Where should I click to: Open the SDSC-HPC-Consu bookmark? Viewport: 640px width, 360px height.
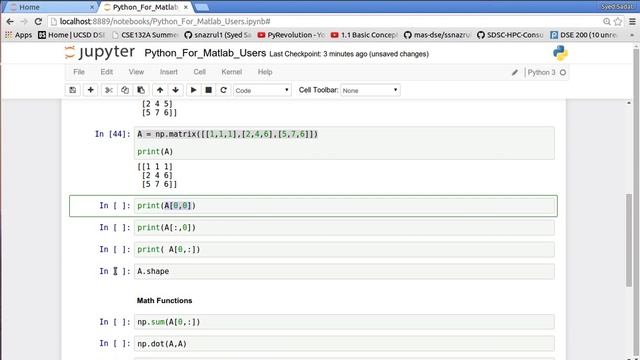click(x=510, y=35)
